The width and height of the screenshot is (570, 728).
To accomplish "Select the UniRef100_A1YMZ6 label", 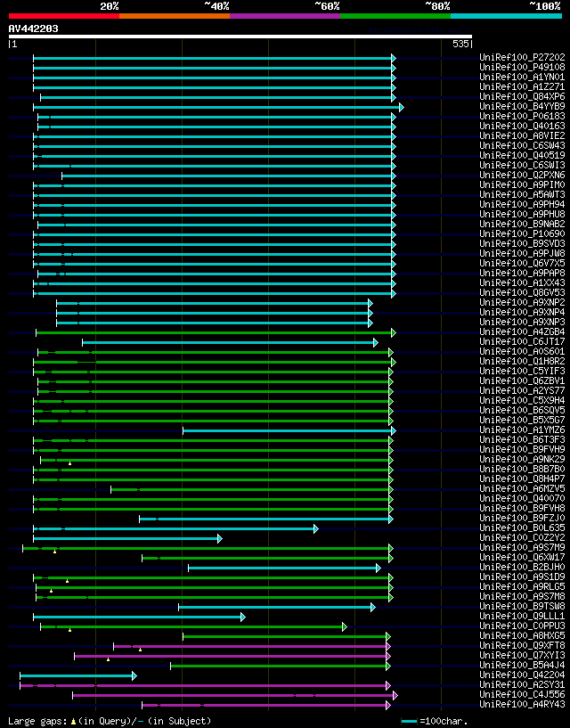I will coord(522,429).
